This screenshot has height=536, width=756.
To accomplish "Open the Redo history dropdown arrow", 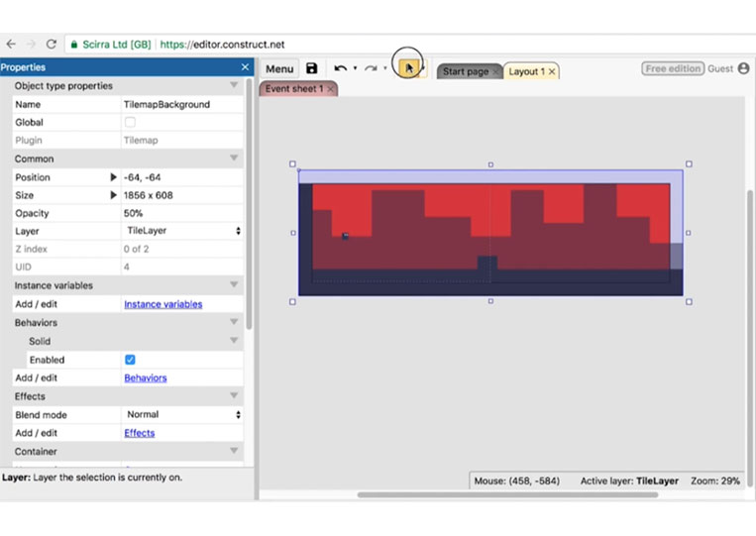I will 385,68.
